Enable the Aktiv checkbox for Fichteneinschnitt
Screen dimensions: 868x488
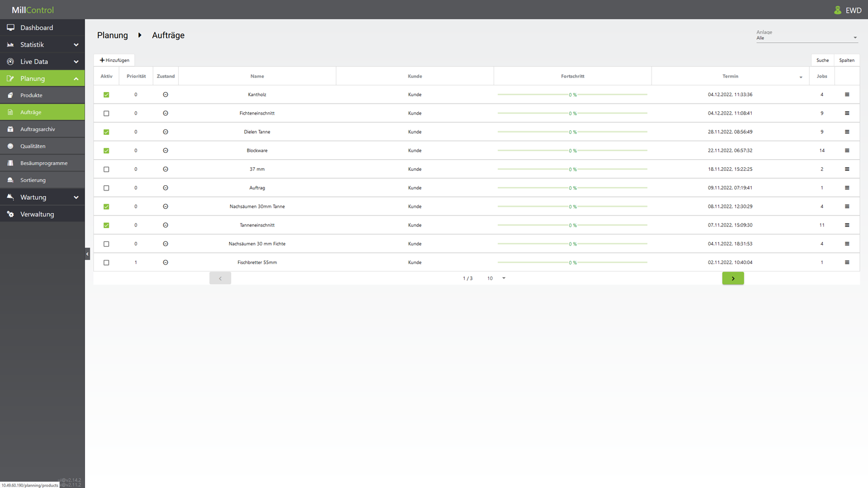click(x=106, y=113)
